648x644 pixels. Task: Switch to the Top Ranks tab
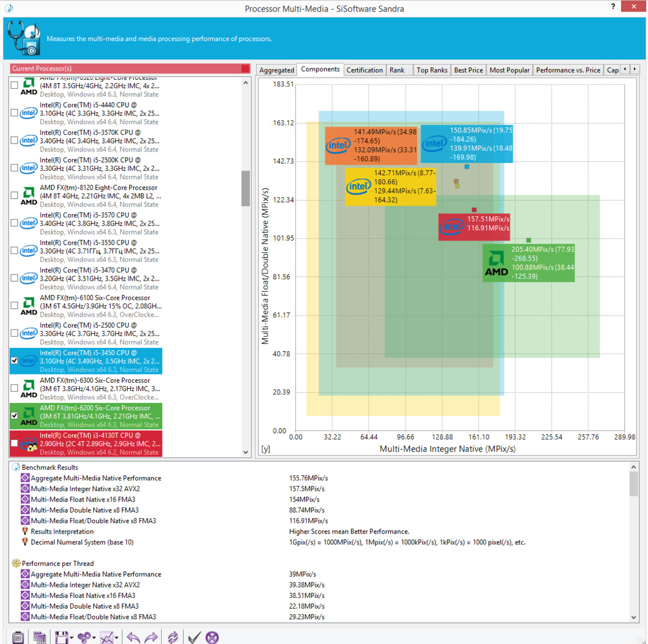432,70
